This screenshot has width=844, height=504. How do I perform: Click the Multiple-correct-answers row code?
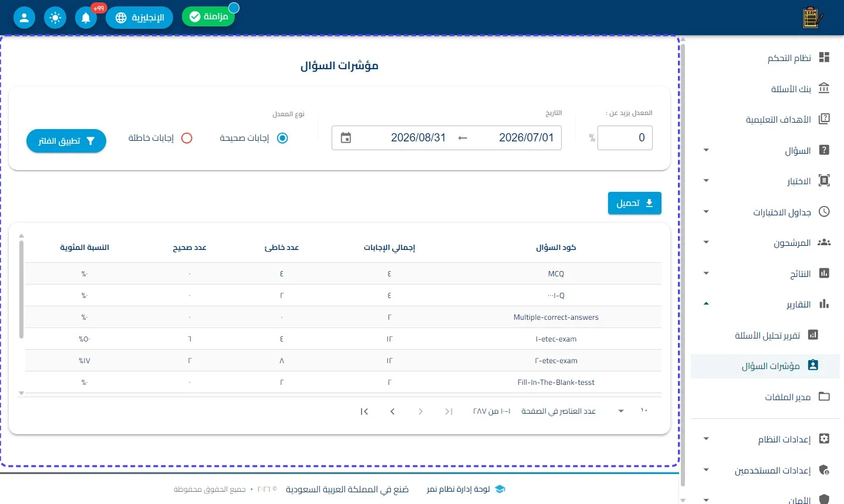coord(556,317)
